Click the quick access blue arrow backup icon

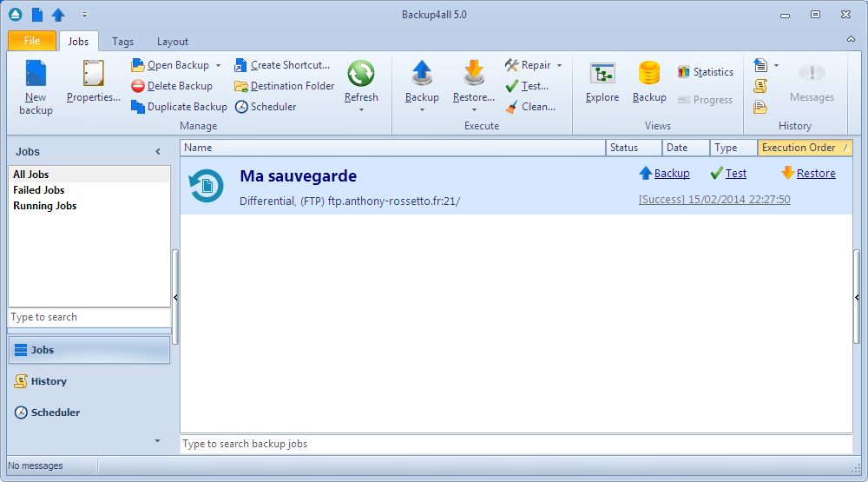coord(58,15)
